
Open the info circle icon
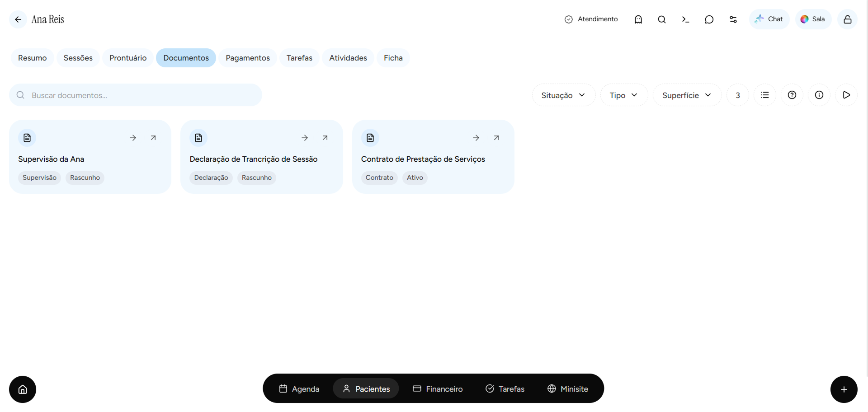coord(819,95)
